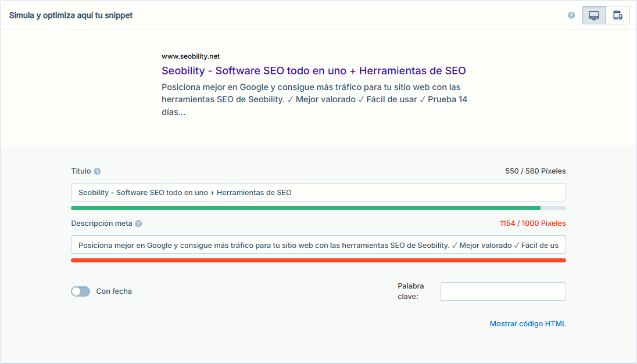Open the Mostrar código HTML link
Screen dimensions: 637x364
[527, 323]
